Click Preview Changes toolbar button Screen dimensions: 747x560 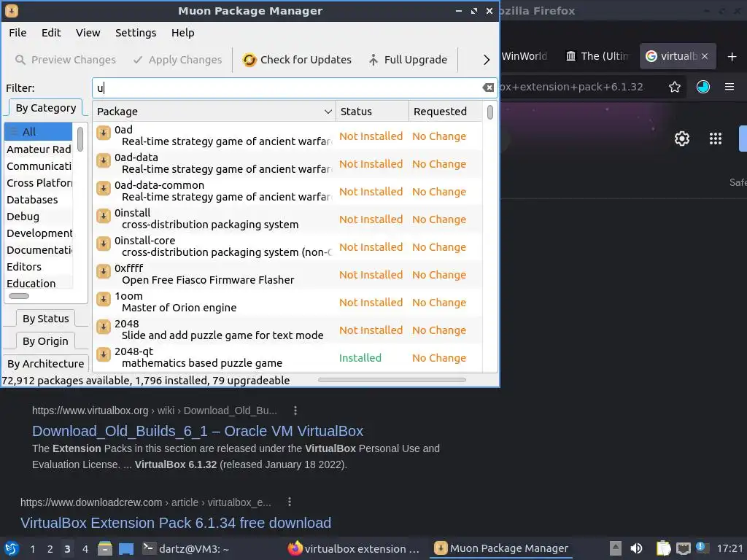coord(66,60)
